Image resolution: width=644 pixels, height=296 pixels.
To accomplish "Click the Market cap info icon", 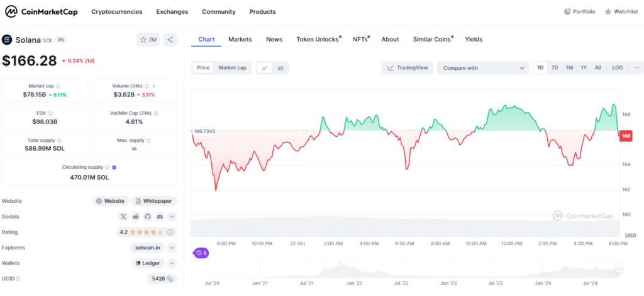I will tap(58, 86).
